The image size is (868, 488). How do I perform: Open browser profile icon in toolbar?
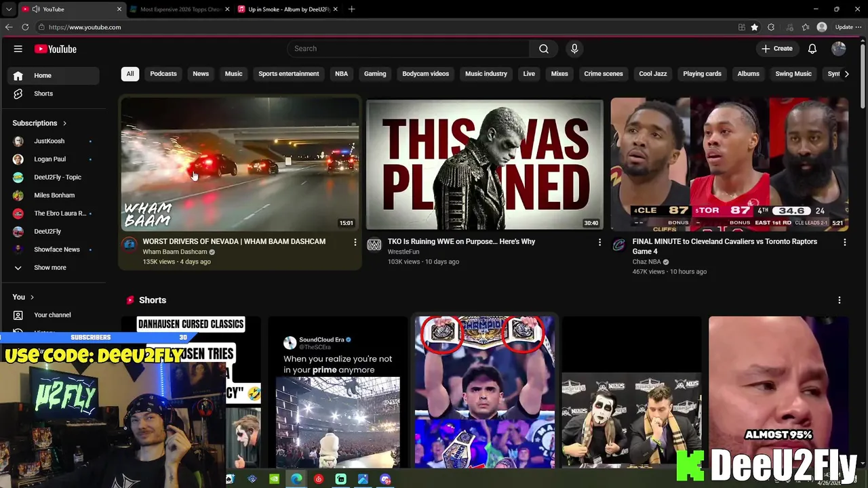tap(822, 27)
